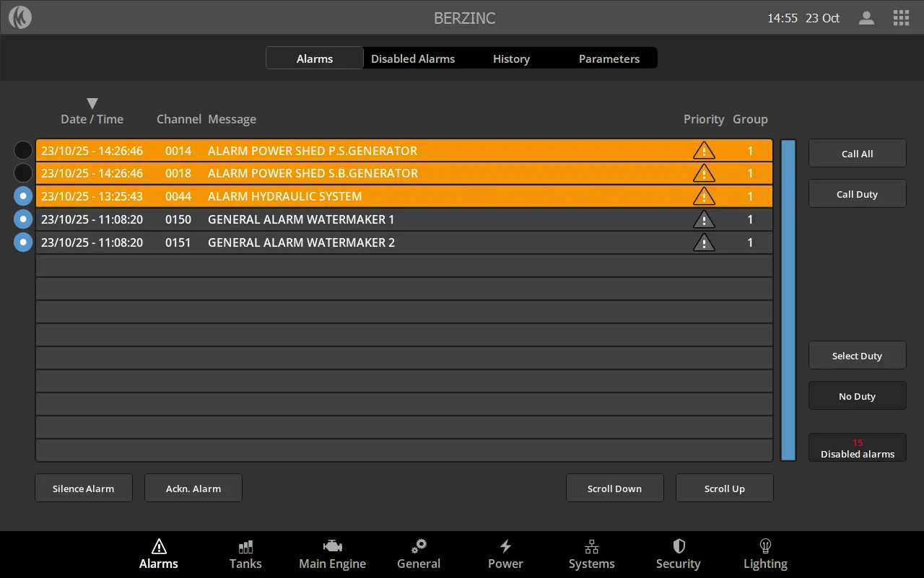Click the company logo in top-left corner
Viewport: 924px width, 578px height.
(x=20, y=17)
